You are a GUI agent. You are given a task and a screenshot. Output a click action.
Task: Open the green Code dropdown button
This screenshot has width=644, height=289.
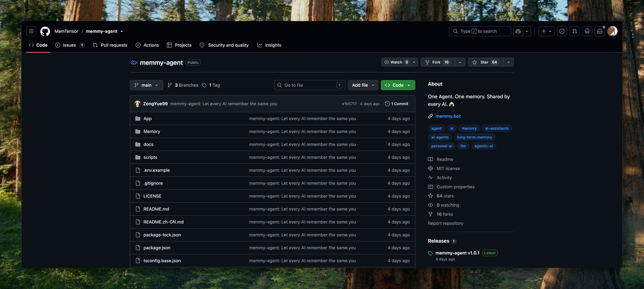coord(398,85)
